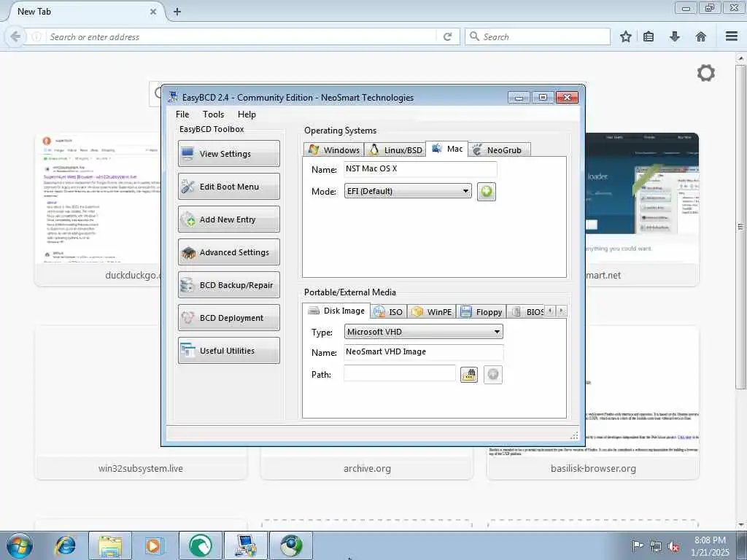Open the browser hamburger menu
This screenshot has height=560, width=747.
pyautogui.click(x=732, y=36)
